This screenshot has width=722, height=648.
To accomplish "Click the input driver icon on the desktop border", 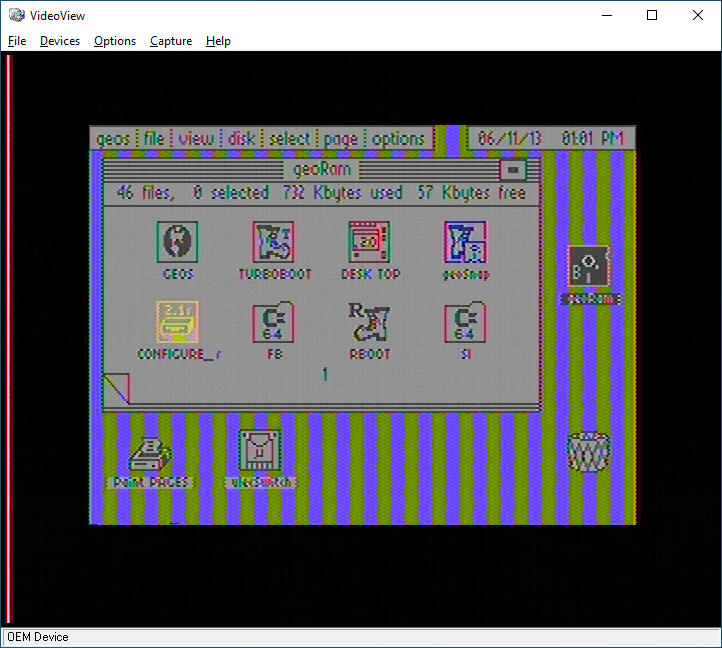I will [259, 451].
